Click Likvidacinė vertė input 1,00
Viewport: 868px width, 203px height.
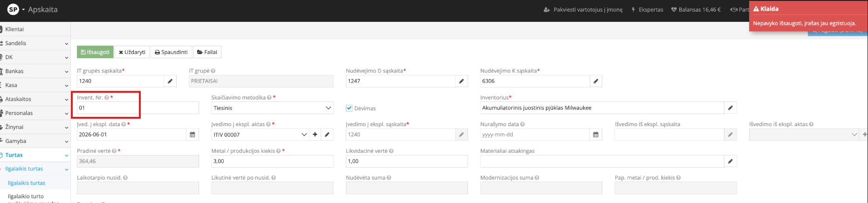406,162
